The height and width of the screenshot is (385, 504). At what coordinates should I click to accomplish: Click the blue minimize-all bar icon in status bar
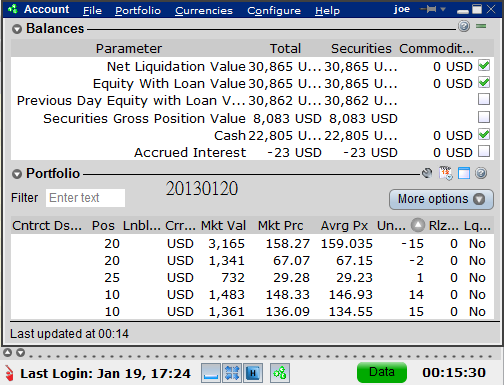point(211,373)
